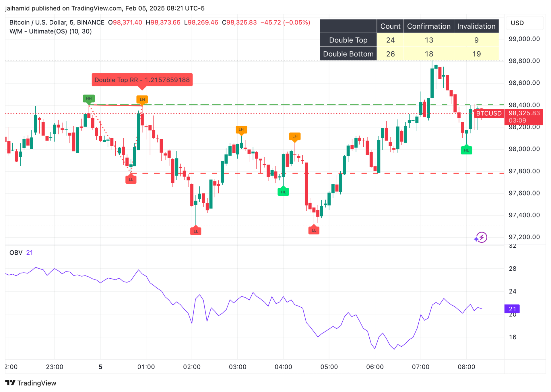Click the 07:00 time axis label
551x392 pixels.
tap(421, 367)
